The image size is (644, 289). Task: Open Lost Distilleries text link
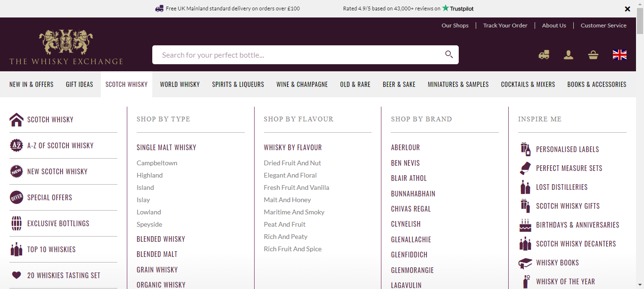(x=562, y=187)
